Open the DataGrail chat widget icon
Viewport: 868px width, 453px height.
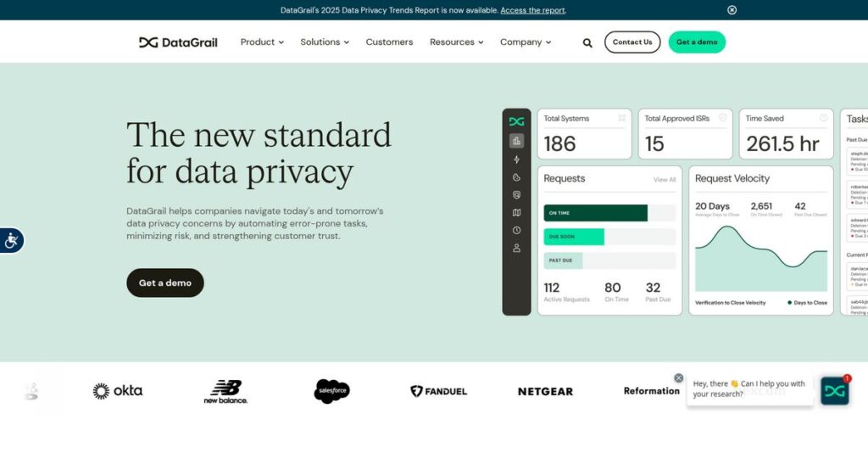(x=834, y=390)
